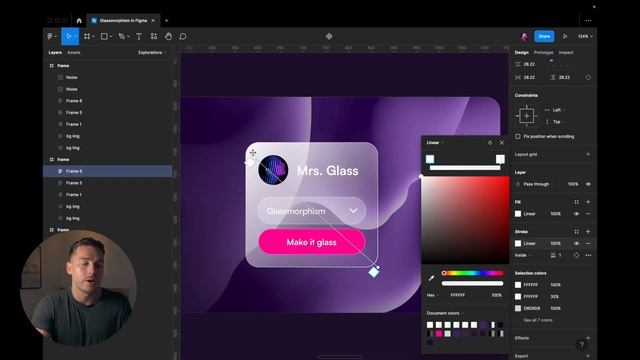Open a new tab with plus icon
Image resolution: width=640 pixels, height=360 pixels.
(166, 20)
